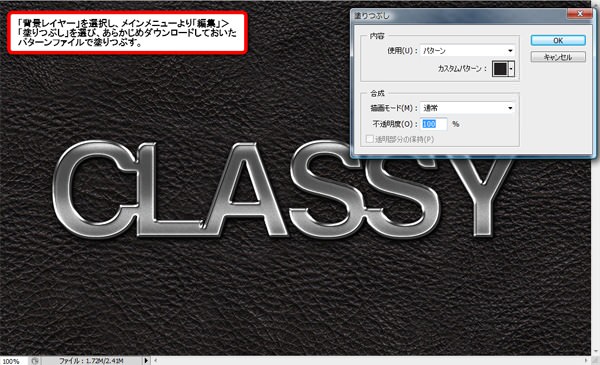Open the 描画モード 通常 dropdown
Screen dimensions: 600x365
467,108
